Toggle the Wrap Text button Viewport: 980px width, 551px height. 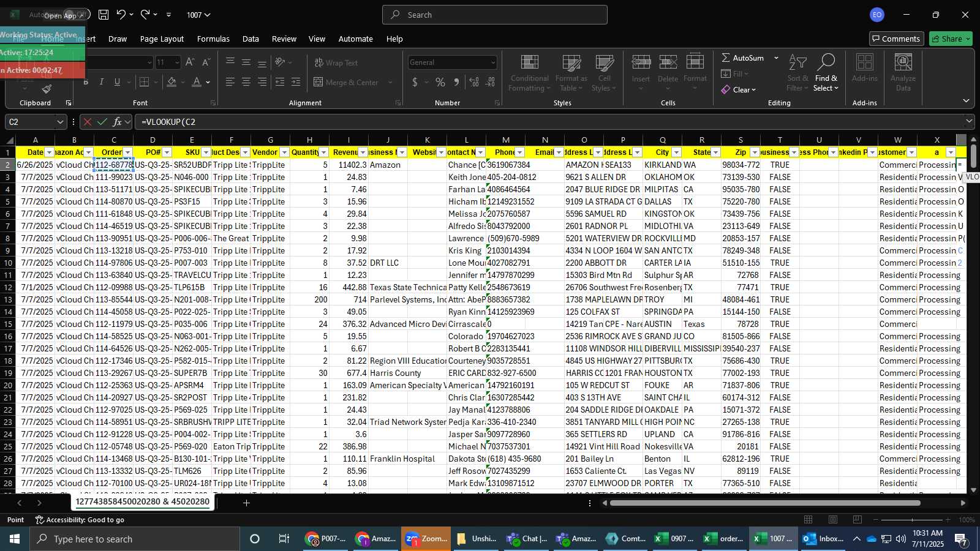336,62
